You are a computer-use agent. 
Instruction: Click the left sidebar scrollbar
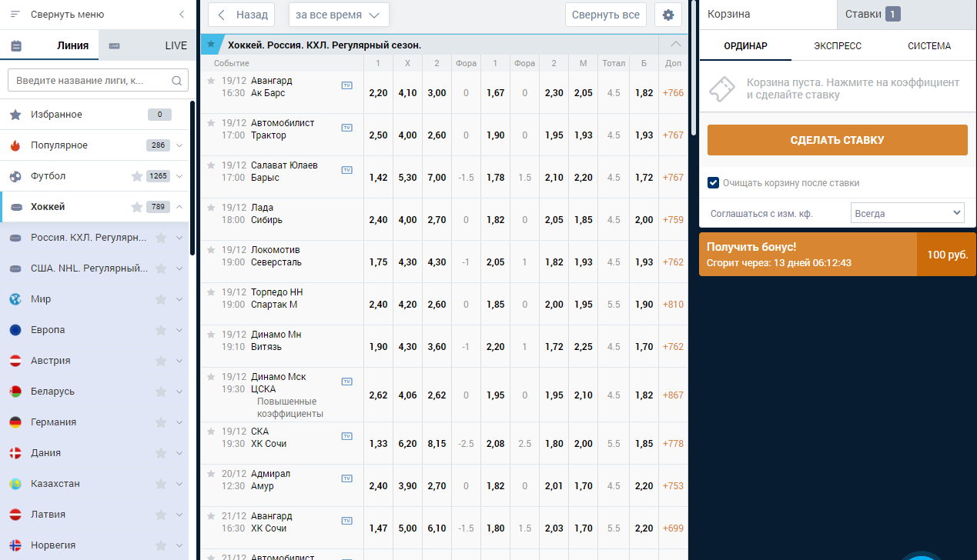click(192, 178)
